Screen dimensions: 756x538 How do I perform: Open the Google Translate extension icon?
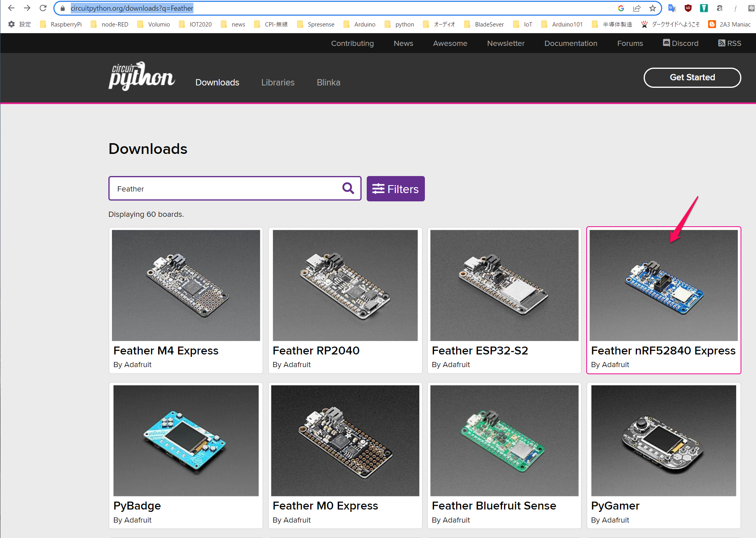(x=672, y=8)
